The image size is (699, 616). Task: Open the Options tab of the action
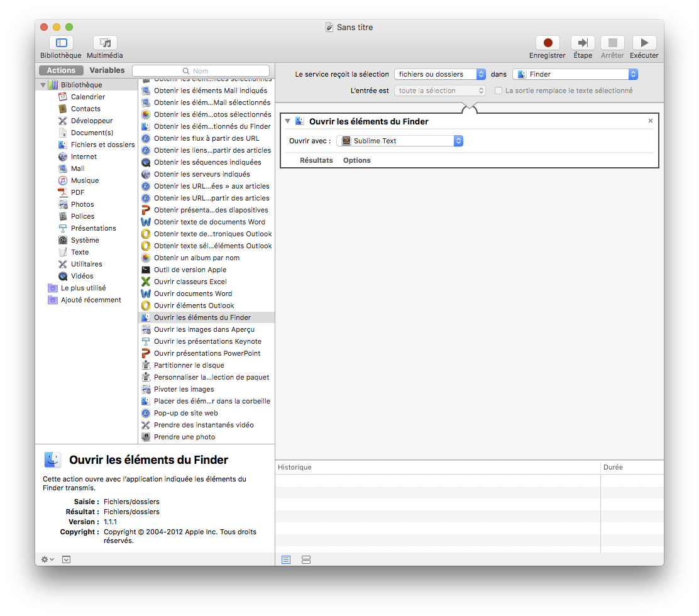[356, 160]
